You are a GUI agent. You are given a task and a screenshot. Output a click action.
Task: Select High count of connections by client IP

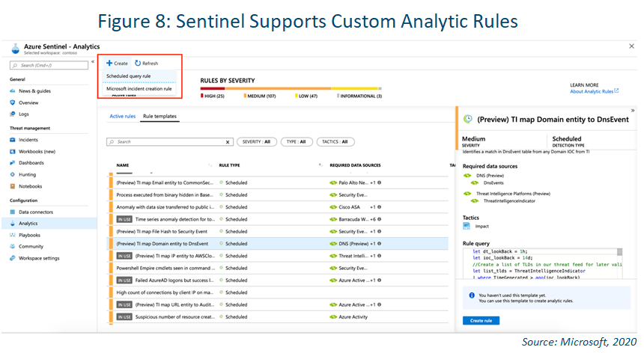click(x=278, y=292)
